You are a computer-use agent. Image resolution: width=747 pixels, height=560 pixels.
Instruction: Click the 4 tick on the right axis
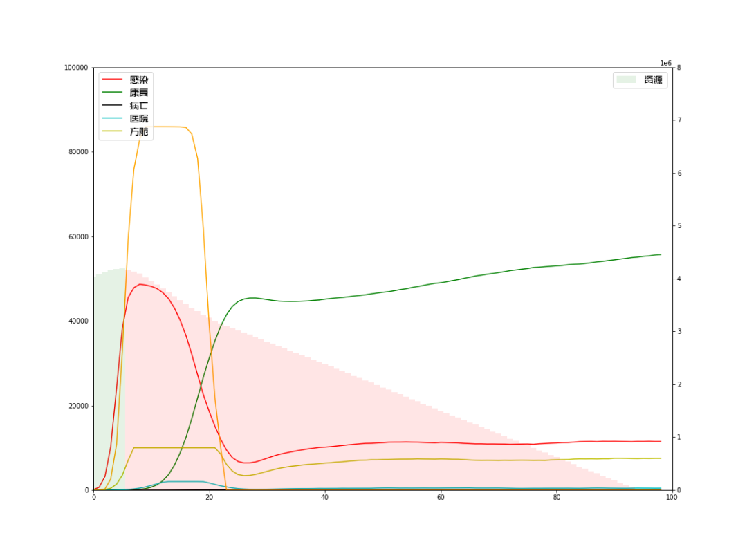coord(679,279)
